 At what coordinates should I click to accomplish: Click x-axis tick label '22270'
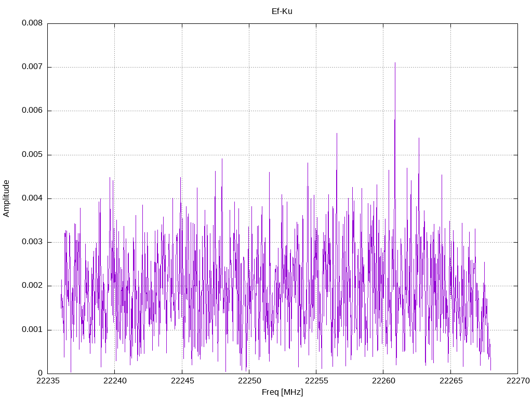coord(518,381)
